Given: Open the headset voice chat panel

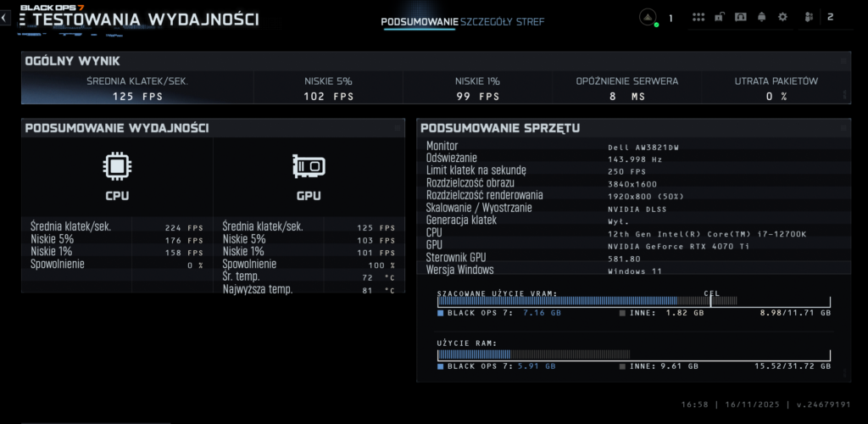Looking at the screenshot, I should pos(741,17).
